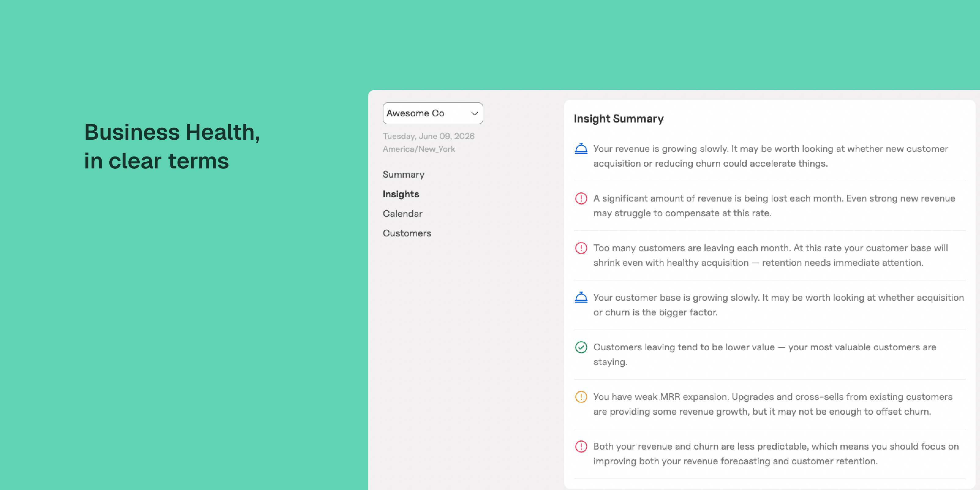Open the Awesome Co company dropdown
This screenshot has height=490, width=980.
coord(432,113)
